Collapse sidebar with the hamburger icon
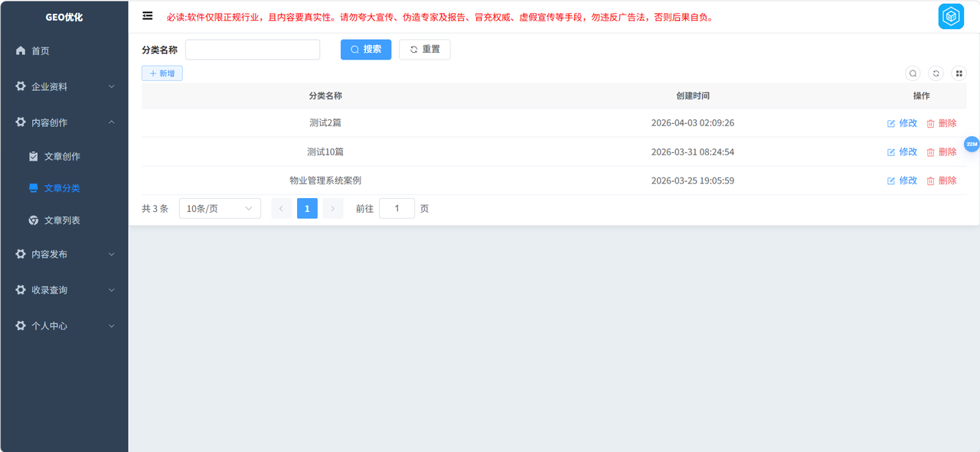The image size is (980, 452). pyautogui.click(x=148, y=16)
